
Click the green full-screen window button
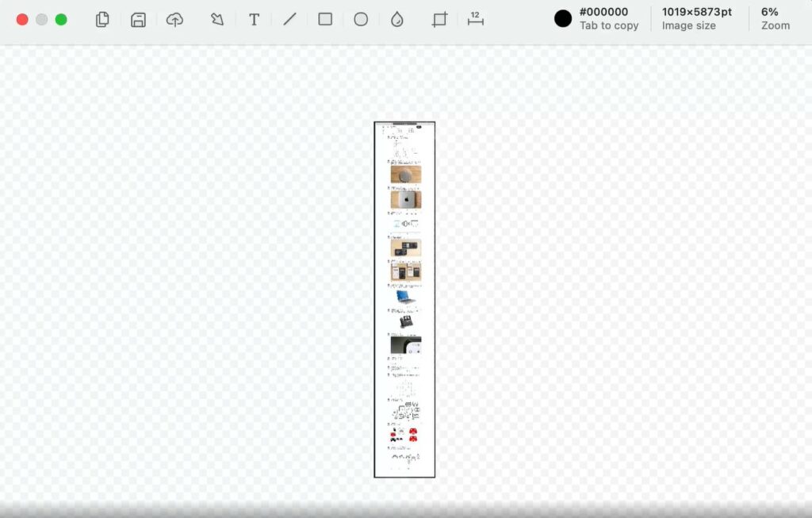click(x=61, y=20)
